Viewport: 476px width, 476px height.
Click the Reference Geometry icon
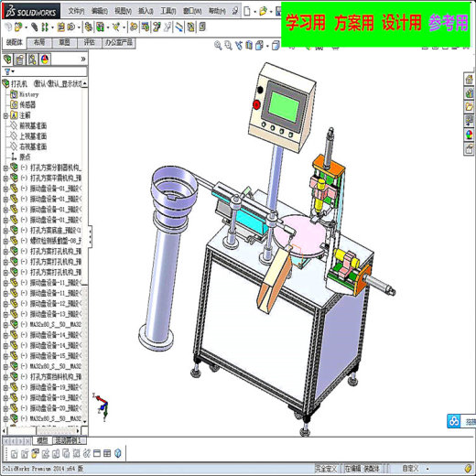click(115, 27)
